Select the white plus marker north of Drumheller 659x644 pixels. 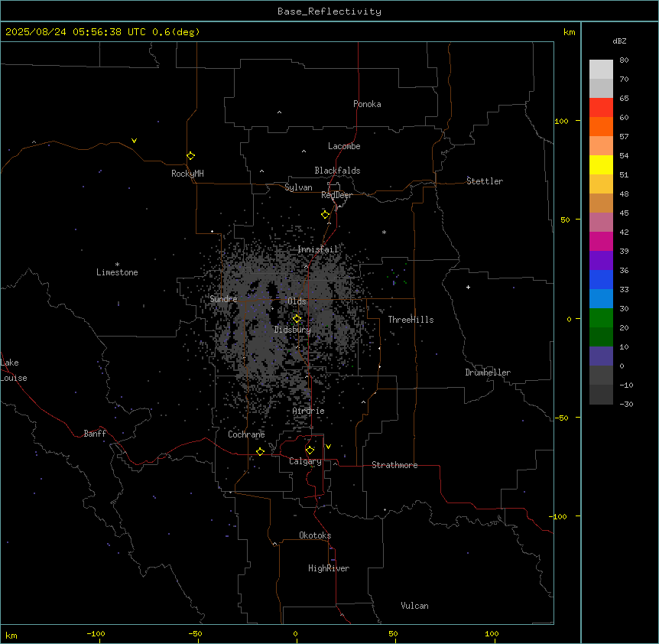468,287
